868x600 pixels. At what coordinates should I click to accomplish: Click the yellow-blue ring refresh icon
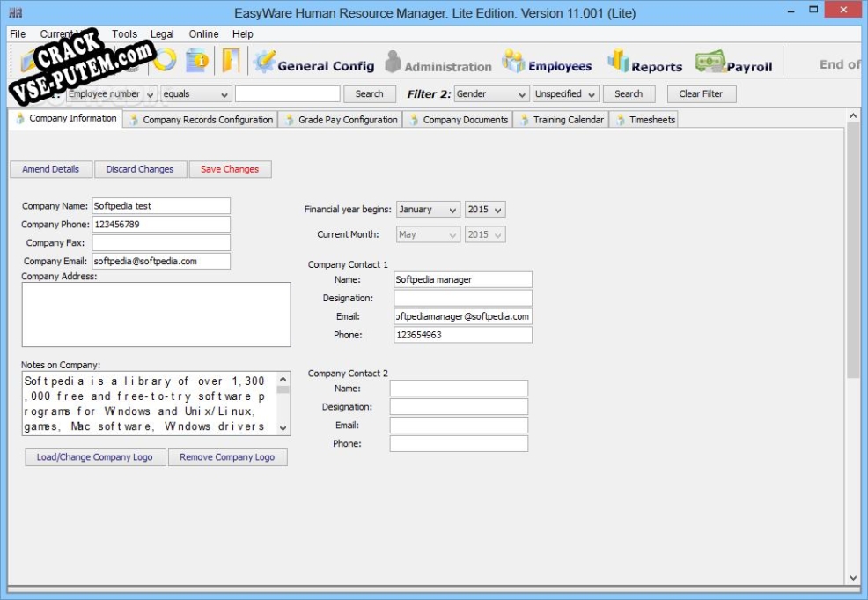click(165, 60)
